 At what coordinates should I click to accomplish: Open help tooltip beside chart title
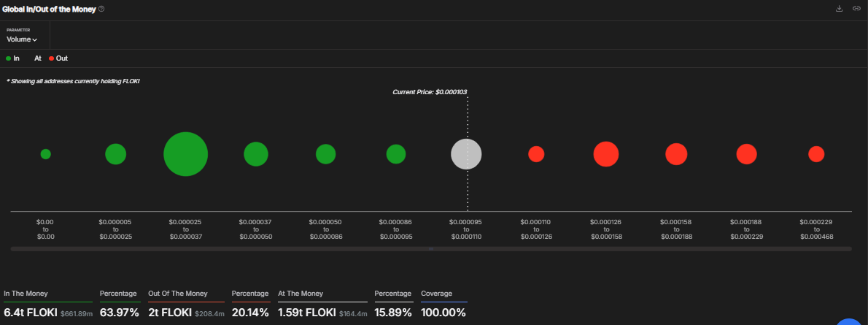pyautogui.click(x=101, y=9)
